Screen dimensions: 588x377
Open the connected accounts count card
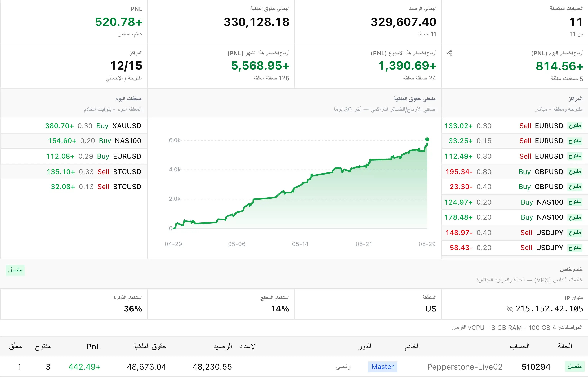point(515,22)
